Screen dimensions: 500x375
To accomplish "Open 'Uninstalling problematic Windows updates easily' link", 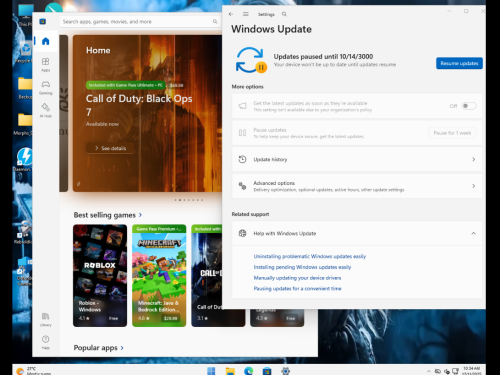I will 310,256.
